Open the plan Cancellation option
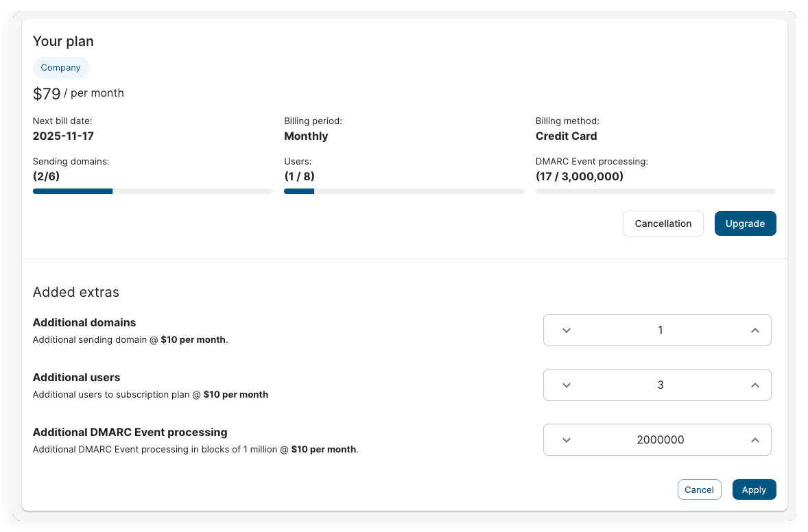Image resolution: width=808 pixels, height=532 pixels. (663, 223)
